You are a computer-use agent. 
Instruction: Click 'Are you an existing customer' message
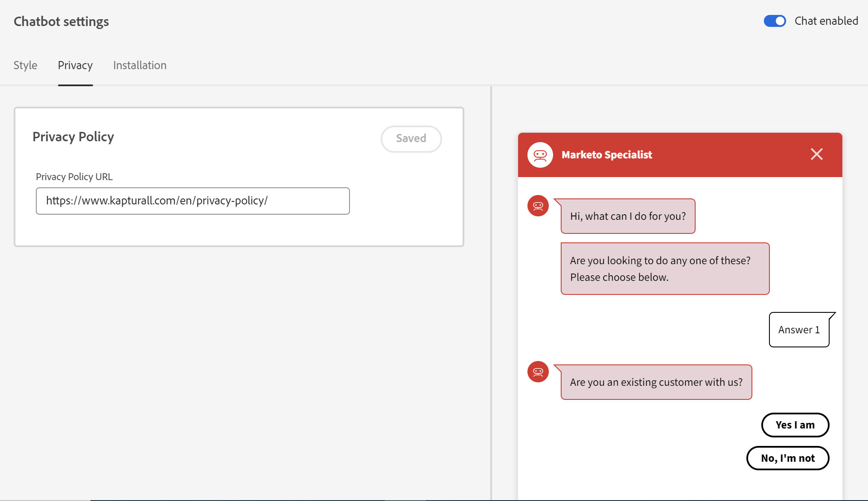[x=656, y=382]
